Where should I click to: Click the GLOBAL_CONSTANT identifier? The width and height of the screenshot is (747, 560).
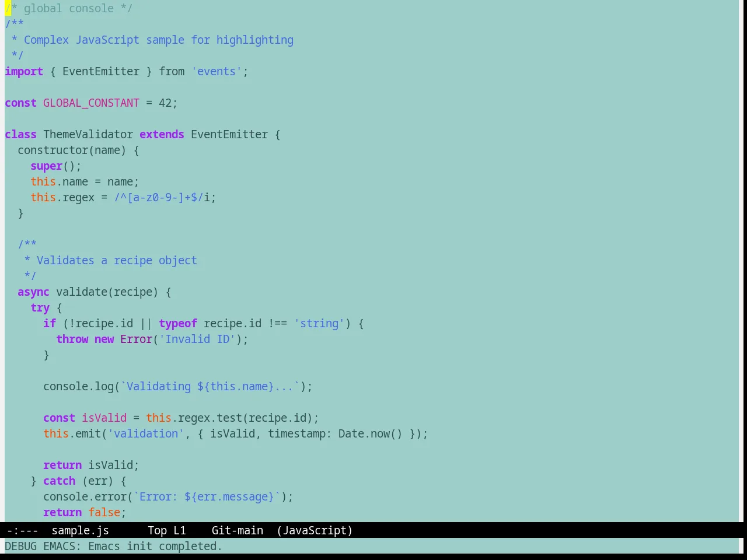[91, 103]
